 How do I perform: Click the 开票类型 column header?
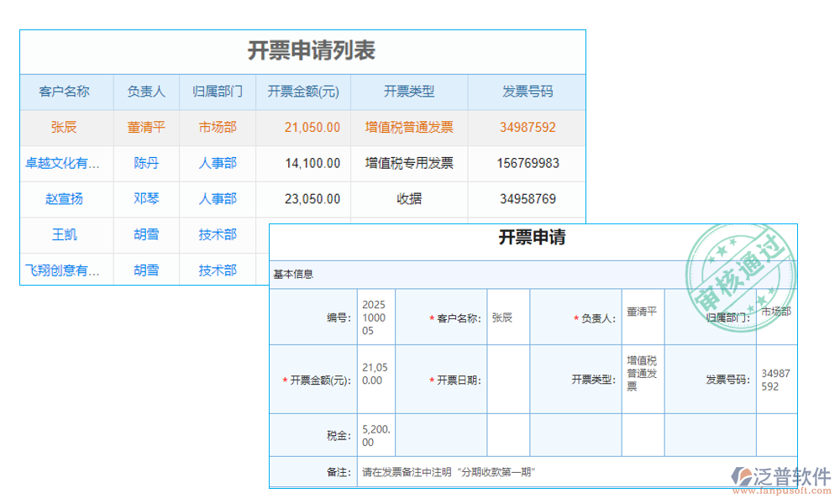pyautogui.click(x=409, y=92)
